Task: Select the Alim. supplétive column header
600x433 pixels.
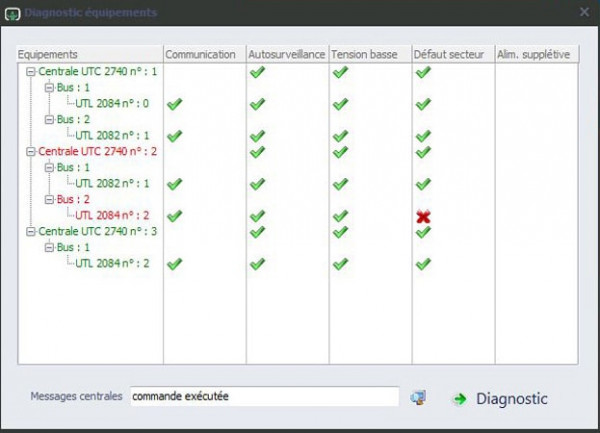Action: [x=535, y=54]
